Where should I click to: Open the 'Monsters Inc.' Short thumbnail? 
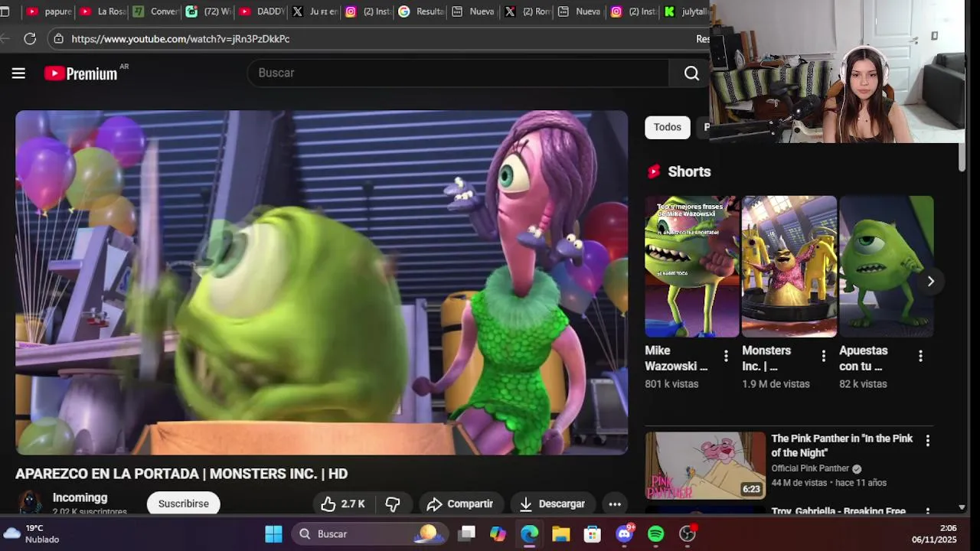pos(789,266)
